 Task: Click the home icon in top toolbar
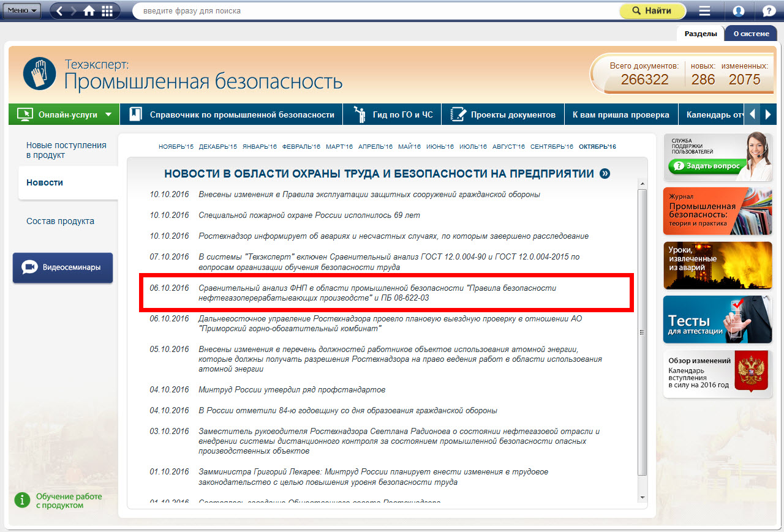click(89, 11)
